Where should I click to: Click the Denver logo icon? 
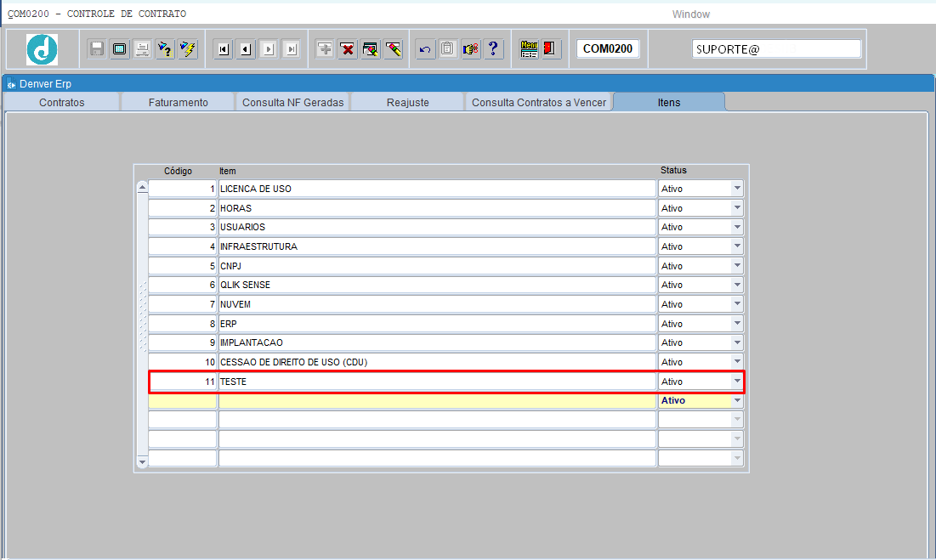click(42, 49)
